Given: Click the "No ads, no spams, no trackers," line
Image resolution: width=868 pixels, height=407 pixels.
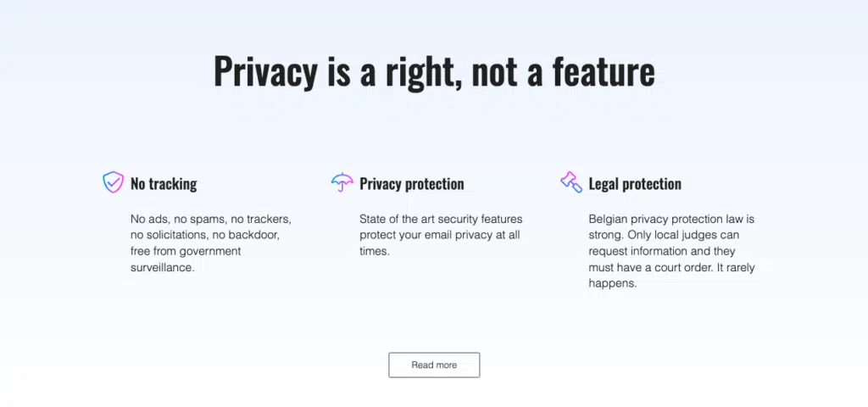Looking at the screenshot, I should point(210,219).
